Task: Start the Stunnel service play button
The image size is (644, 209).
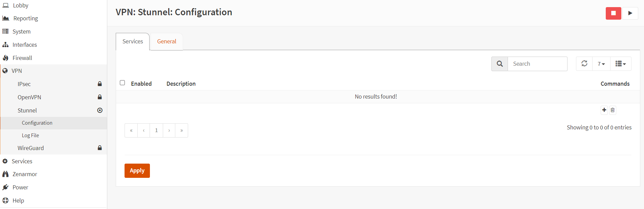Action: (x=630, y=13)
